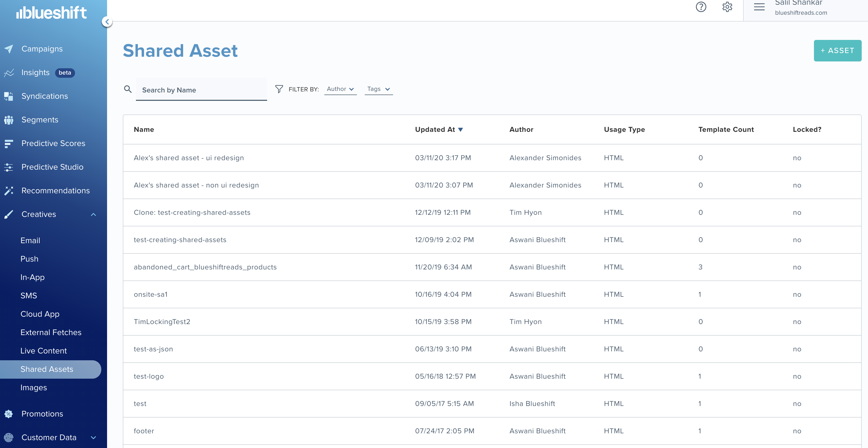
Task: Open the 'onsite-sa1' asset
Action: point(151,294)
